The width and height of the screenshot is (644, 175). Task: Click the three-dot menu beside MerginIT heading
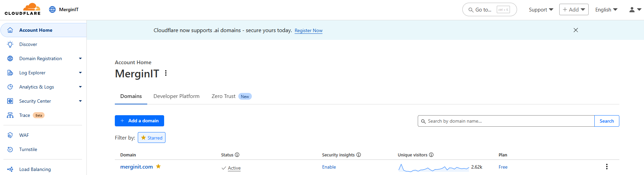click(x=166, y=73)
